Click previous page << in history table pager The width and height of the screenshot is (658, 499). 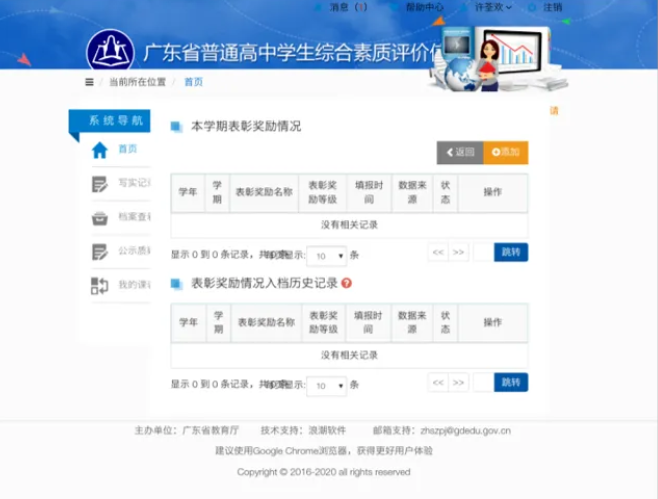[x=438, y=383]
